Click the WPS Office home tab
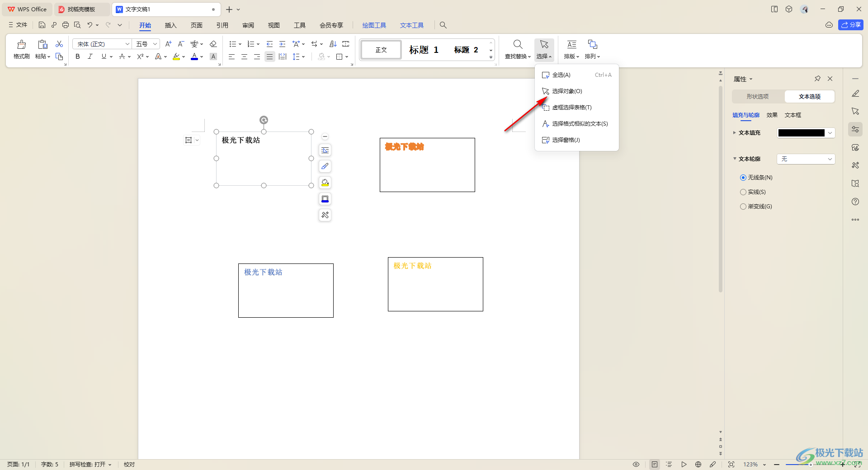 point(27,9)
